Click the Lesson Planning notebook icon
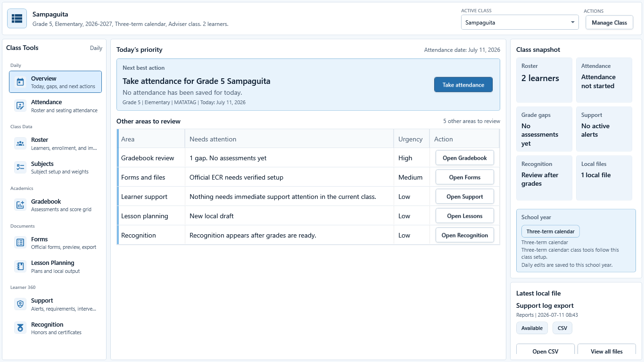The width and height of the screenshot is (644, 362). [x=20, y=266]
